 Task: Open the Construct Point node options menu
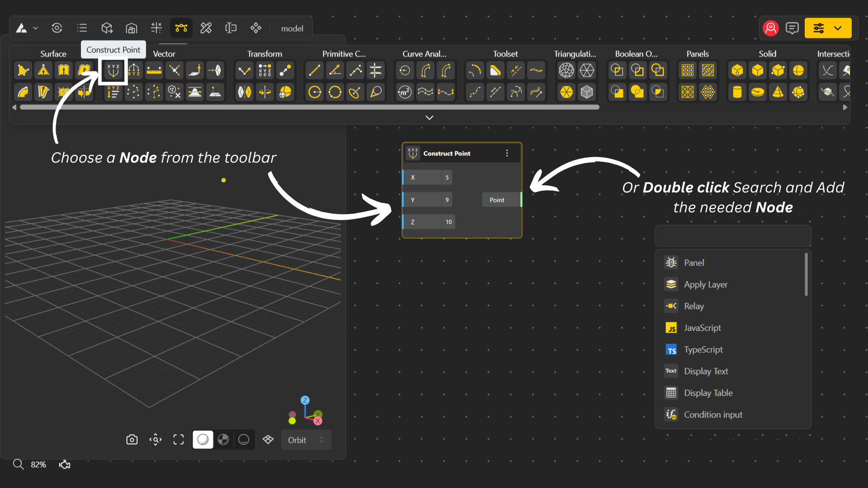pyautogui.click(x=507, y=153)
